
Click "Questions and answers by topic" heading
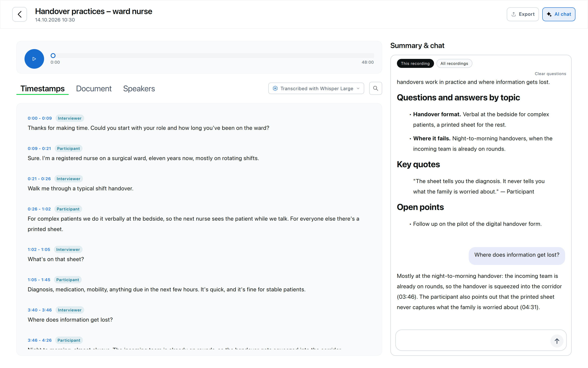[458, 98]
